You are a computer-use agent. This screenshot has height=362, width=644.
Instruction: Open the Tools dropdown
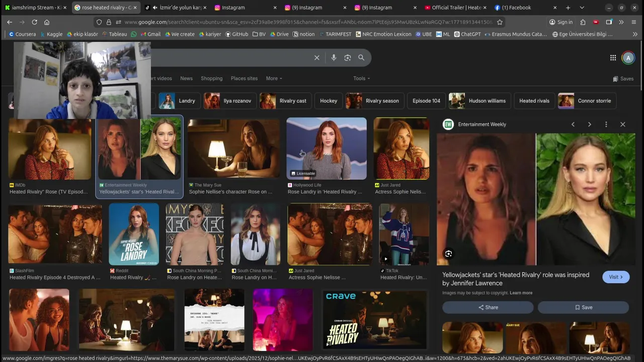point(361,78)
